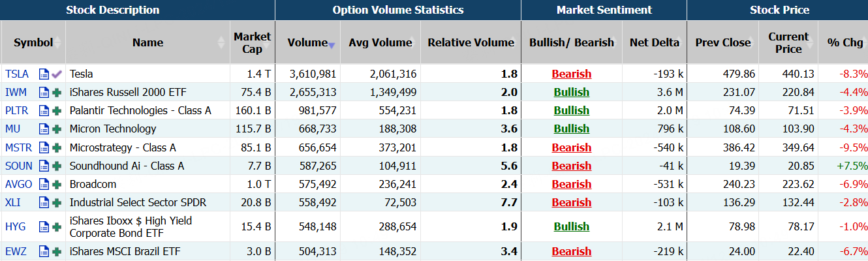Toggle the green plus on the MSTR row

pyautogui.click(x=57, y=147)
